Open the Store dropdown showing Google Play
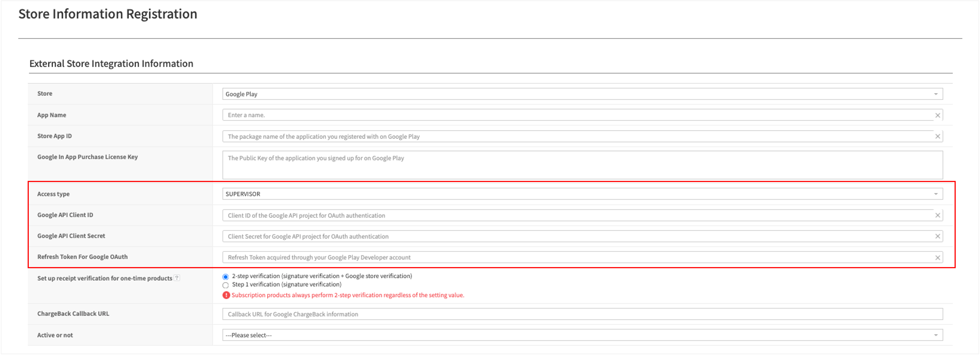 click(582, 94)
